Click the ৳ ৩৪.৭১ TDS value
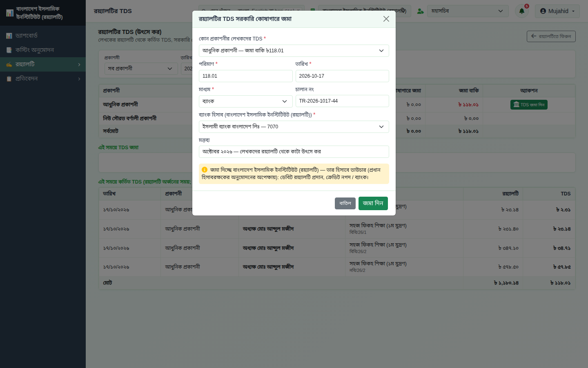 (562, 248)
